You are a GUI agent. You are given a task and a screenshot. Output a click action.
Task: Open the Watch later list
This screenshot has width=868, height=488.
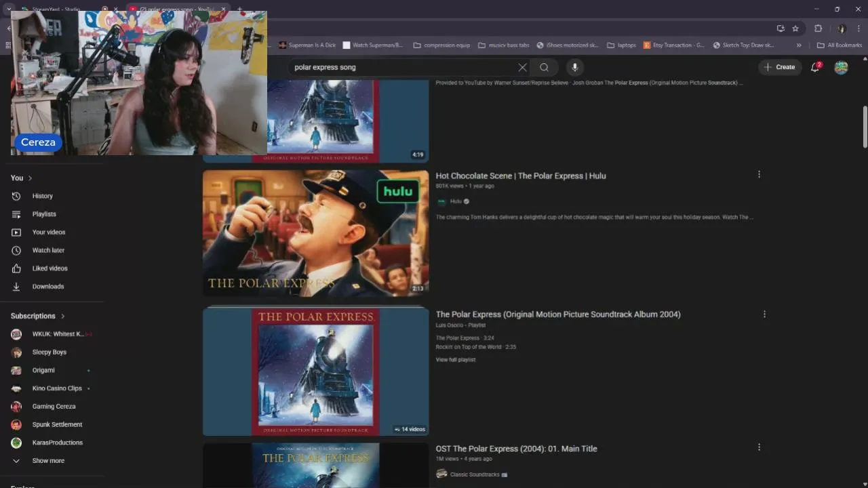48,250
